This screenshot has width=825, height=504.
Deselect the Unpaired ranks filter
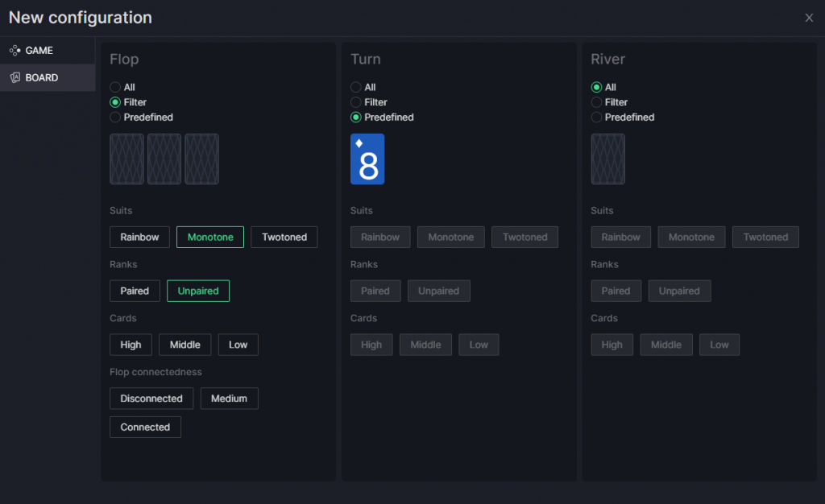point(197,291)
